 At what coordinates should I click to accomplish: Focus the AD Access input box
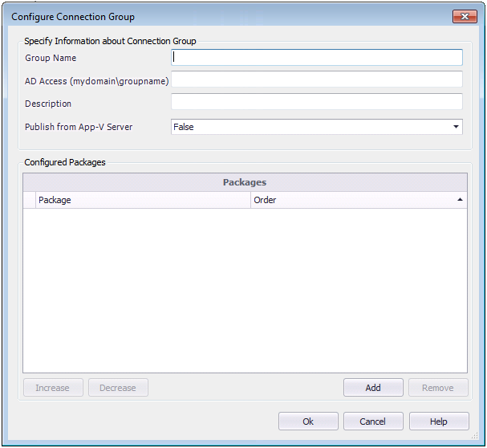[x=317, y=79]
